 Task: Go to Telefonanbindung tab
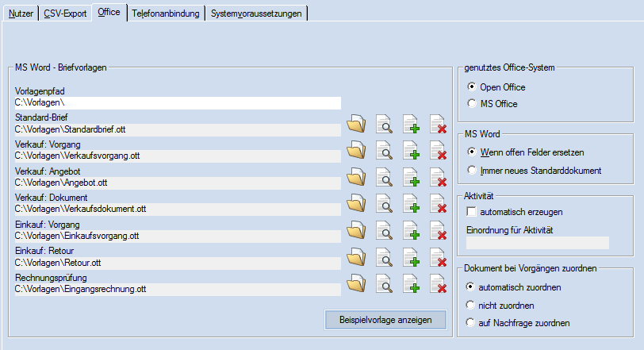click(x=166, y=13)
